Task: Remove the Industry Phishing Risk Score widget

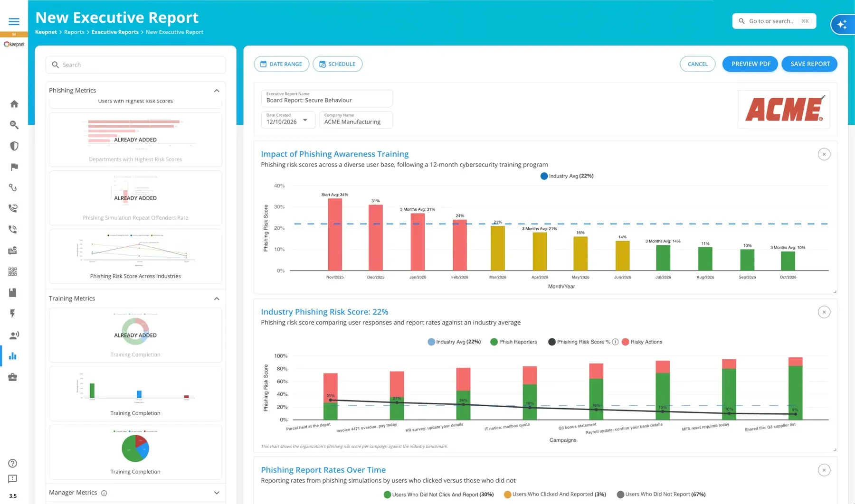Action: click(824, 312)
